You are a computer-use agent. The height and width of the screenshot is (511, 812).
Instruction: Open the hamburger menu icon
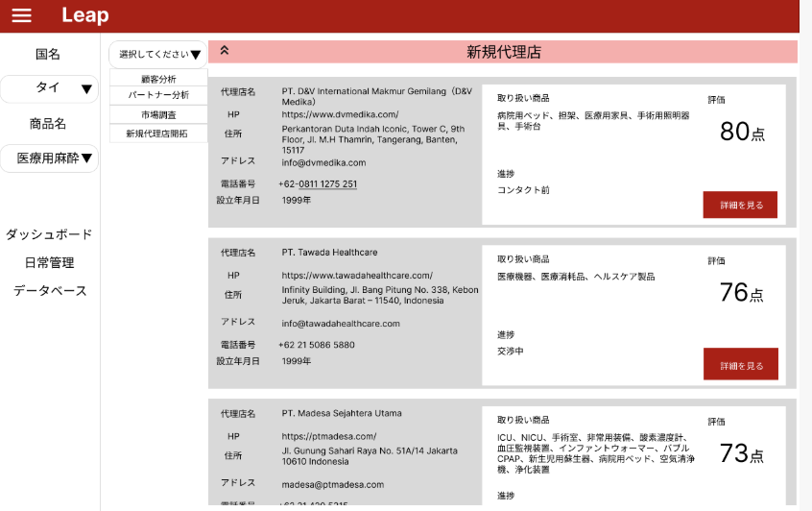21,15
